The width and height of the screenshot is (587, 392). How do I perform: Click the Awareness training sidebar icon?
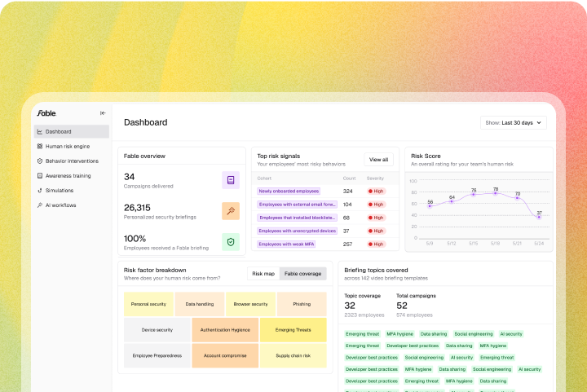40,175
